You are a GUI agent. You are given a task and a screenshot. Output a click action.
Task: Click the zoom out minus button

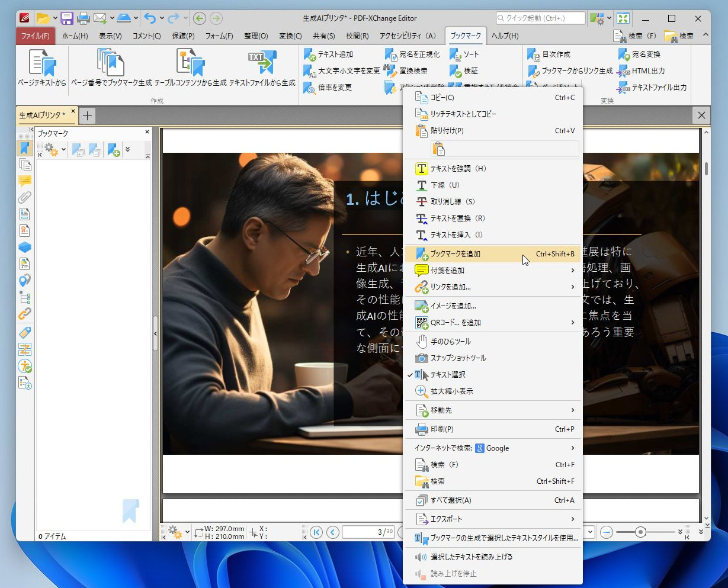(x=606, y=532)
